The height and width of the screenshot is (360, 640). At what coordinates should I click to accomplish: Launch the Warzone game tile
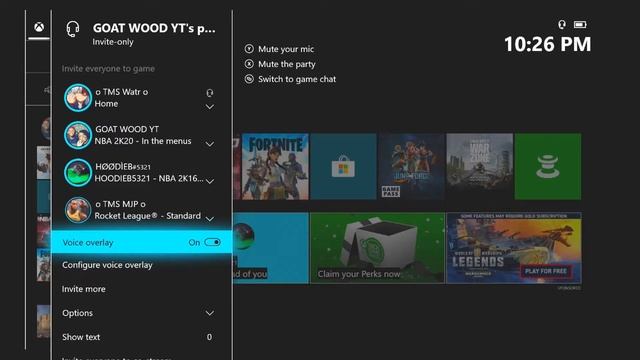click(480, 166)
